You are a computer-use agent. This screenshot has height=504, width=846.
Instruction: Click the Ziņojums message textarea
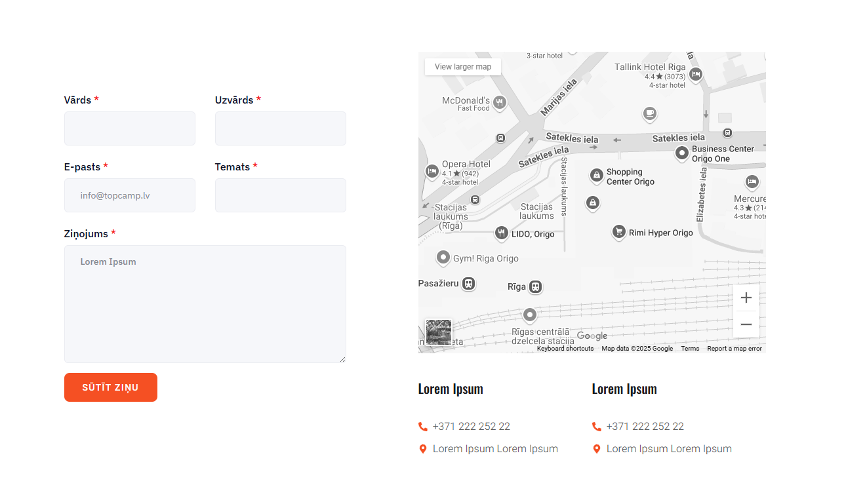point(205,303)
